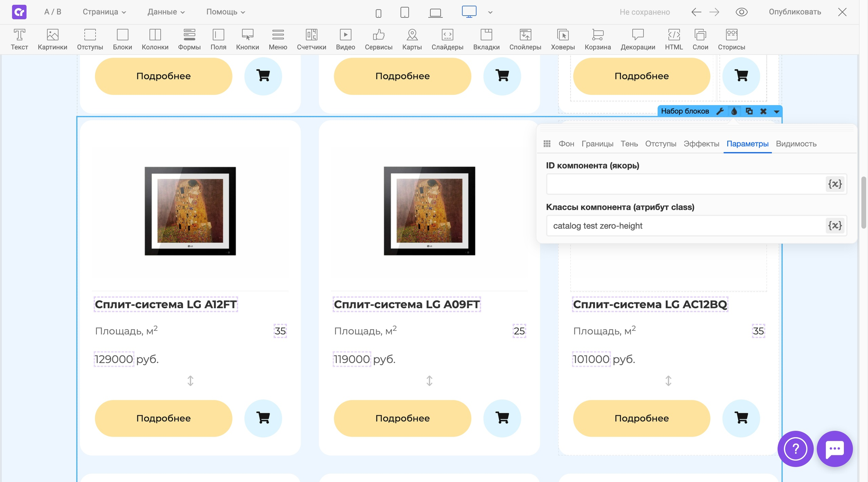Expand Набор блоков options arrow
The width and height of the screenshot is (868, 482).
[x=776, y=112]
